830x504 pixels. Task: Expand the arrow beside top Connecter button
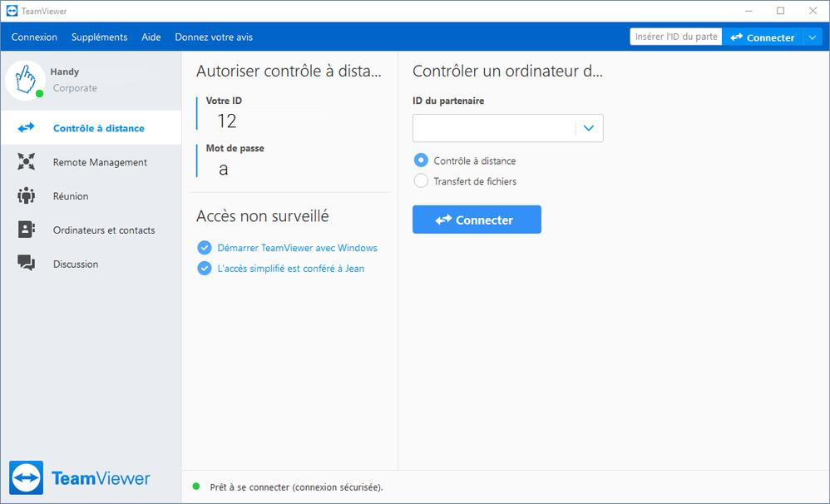[813, 37]
